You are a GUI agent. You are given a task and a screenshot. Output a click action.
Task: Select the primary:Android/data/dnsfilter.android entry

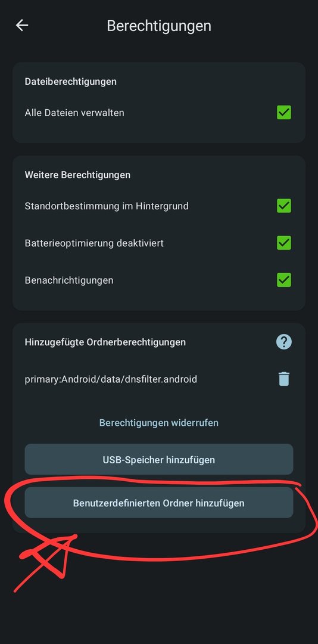coord(111,379)
